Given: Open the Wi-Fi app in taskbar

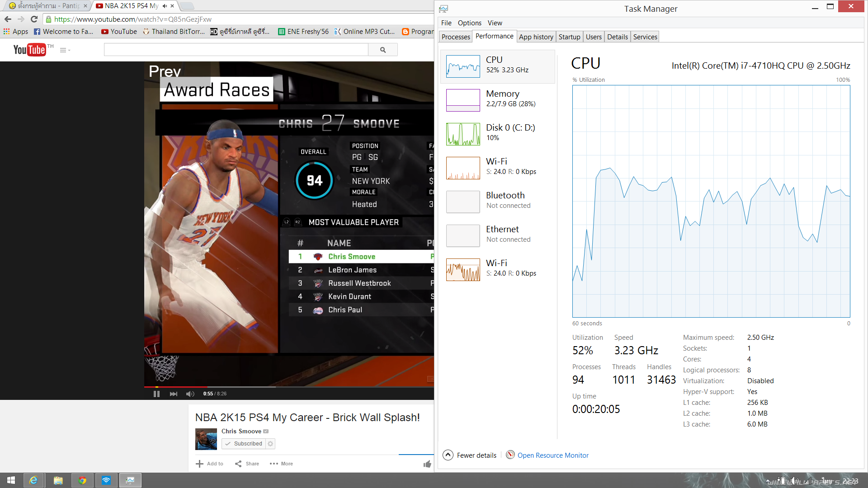Looking at the screenshot, I should [x=106, y=480].
